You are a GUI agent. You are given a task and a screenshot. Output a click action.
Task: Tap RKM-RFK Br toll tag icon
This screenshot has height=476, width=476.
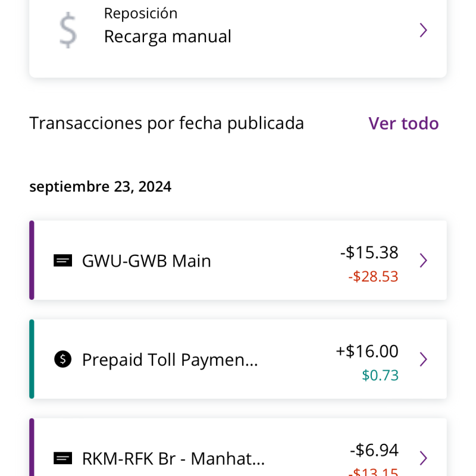coord(63,458)
